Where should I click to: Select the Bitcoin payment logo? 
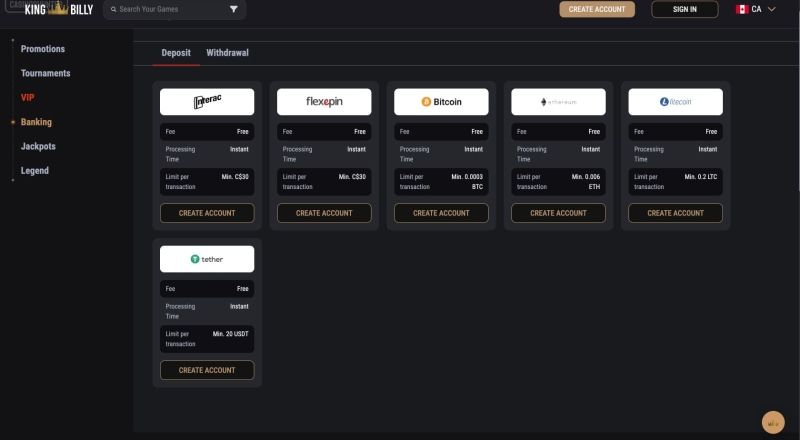[x=441, y=102]
